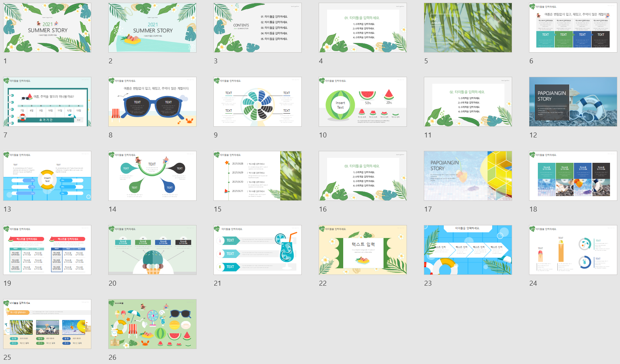Select slide 25 with three beach photos
Image resolution: width=620 pixels, height=364 pixels.
click(x=47, y=324)
